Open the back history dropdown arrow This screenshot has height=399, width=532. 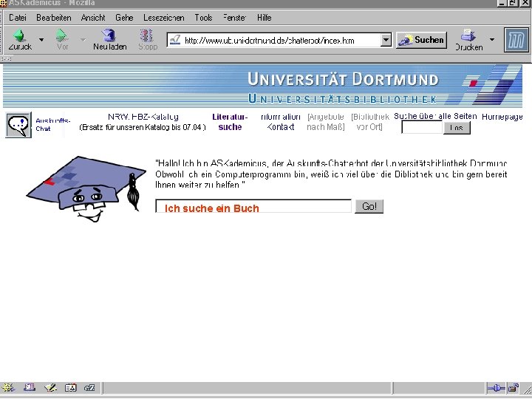tap(41, 40)
